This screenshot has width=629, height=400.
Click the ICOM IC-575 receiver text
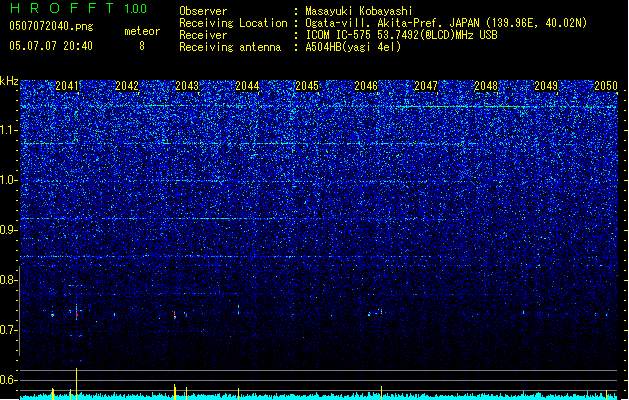pos(401,35)
